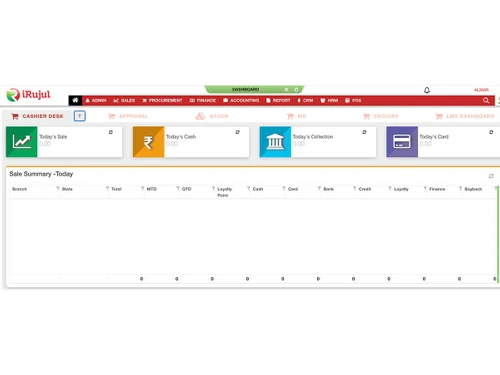This screenshot has height=375, width=500.
Task: Open the Sales menu
Action: [x=124, y=100]
